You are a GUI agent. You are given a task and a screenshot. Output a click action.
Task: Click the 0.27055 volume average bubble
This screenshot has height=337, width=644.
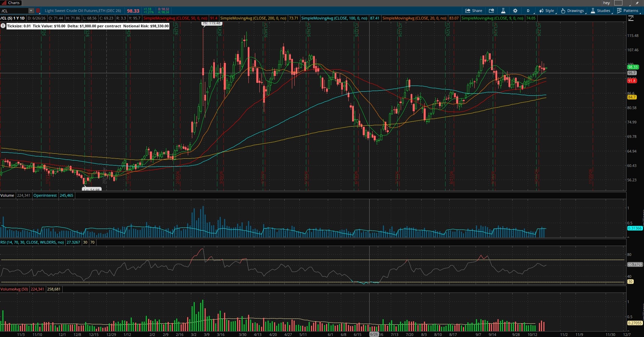(635, 323)
